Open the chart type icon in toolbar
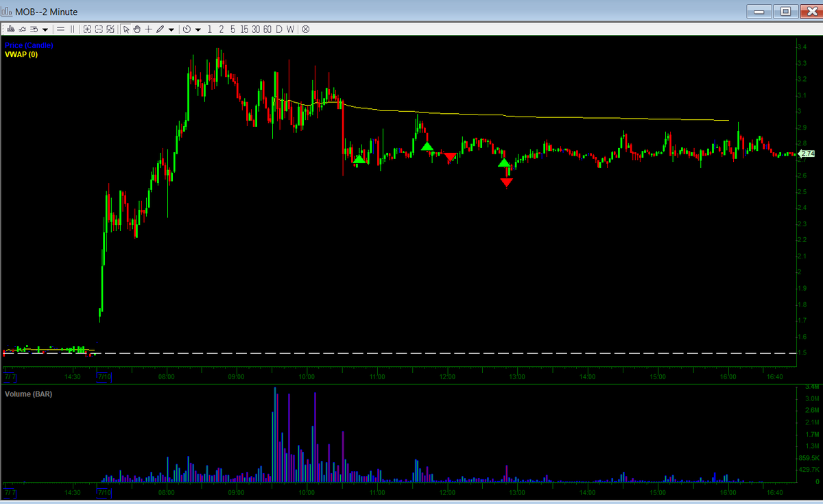The width and height of the screenshot is (823, 504). click(x=11, y=29)
